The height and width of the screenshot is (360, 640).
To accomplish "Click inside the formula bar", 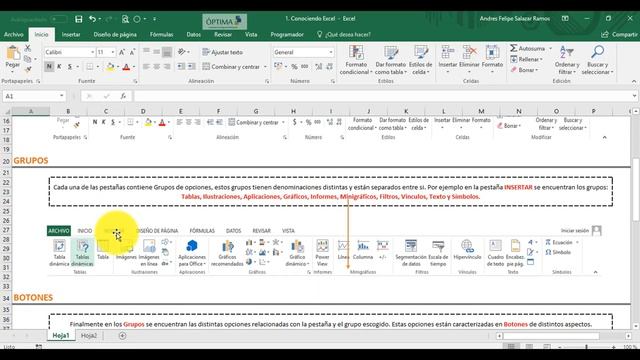I will [x=382, y=96].
